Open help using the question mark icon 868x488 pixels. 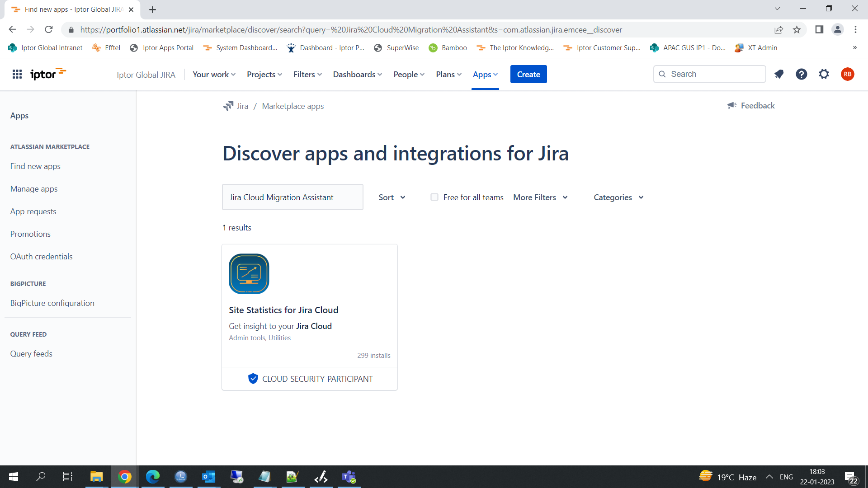coord(801,74)
